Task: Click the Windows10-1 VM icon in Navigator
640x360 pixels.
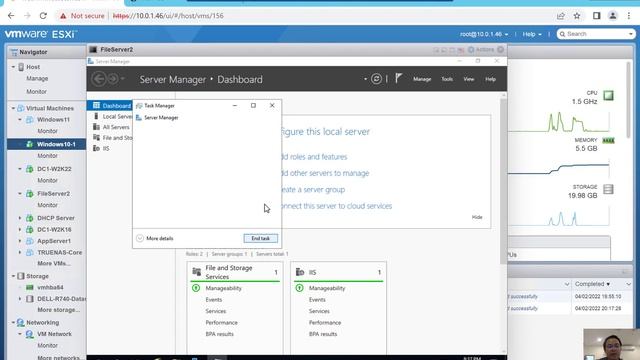Action: click(x=29, y=144)
